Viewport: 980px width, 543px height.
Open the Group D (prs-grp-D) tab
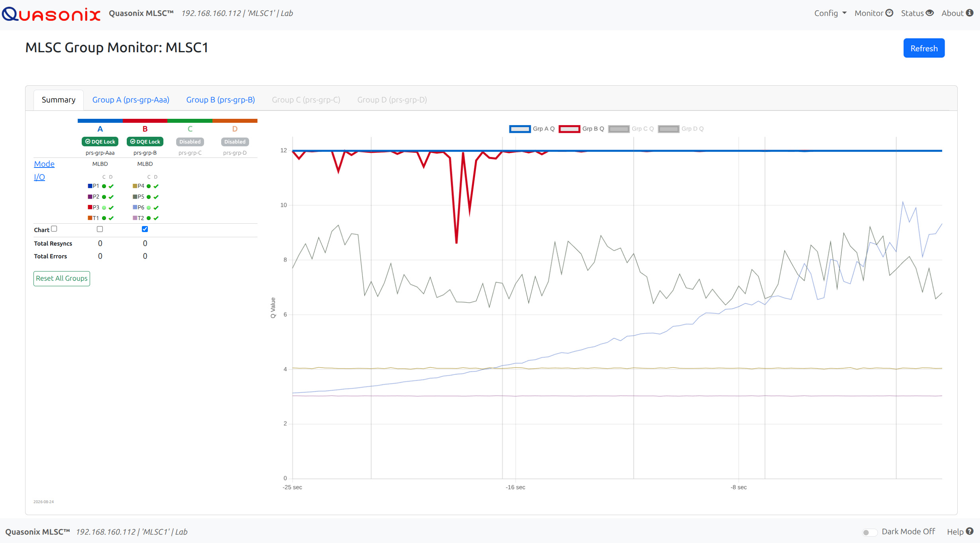pos(392,100)
